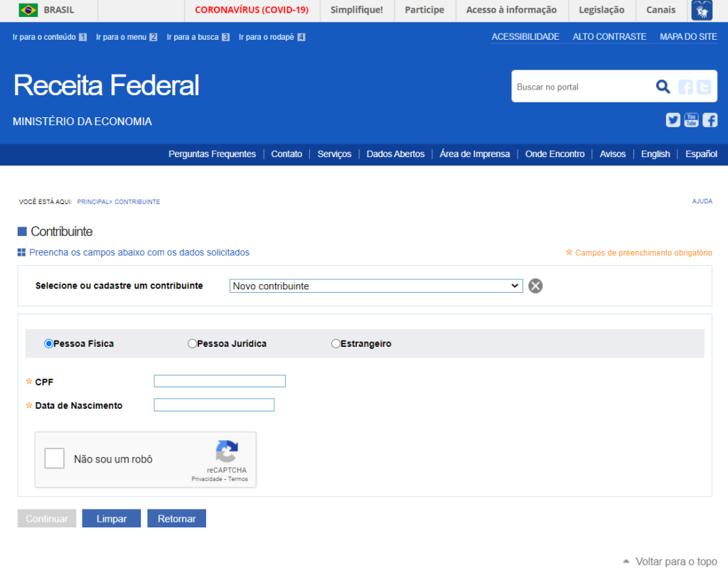
Task: Switch site language to English
Action: [x=655, y=154]
